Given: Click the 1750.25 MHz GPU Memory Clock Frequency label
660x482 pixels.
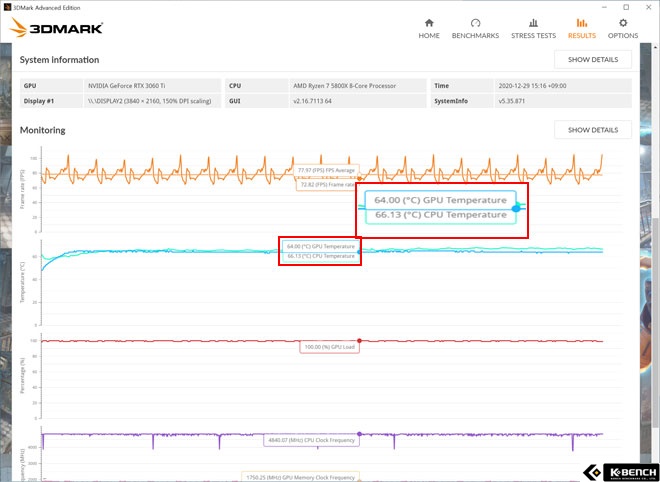Looking at the screenshot, I should pyautogui.click(x=301, y=477).
